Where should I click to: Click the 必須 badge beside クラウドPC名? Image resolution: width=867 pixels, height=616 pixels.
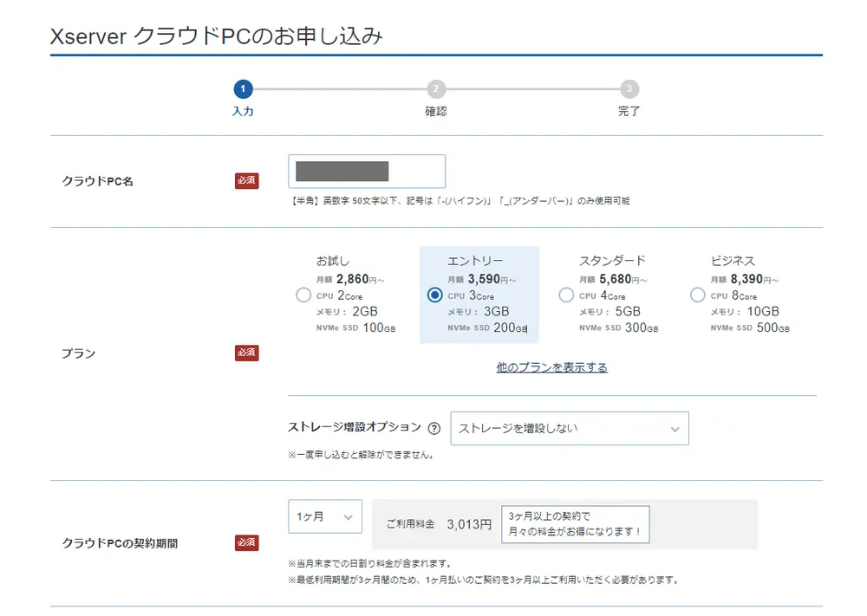(246, 180)
